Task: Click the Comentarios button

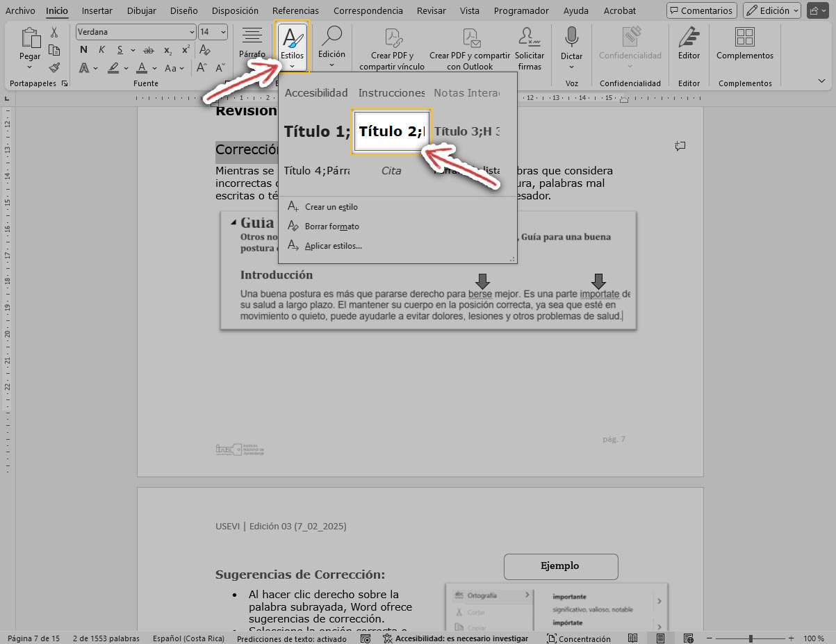Action: click(x=701, y=10)
